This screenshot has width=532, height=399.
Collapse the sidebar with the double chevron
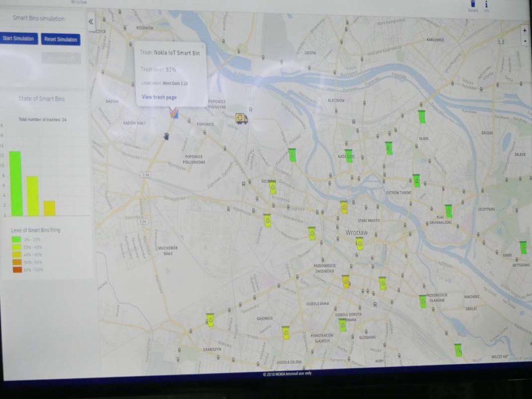click(91, 22)
